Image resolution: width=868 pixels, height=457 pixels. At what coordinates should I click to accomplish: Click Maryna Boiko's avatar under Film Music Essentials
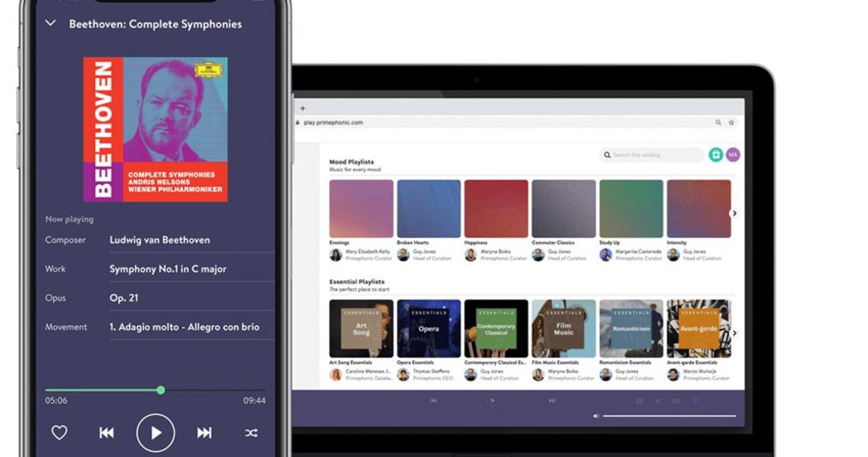[x=538, y=375]
